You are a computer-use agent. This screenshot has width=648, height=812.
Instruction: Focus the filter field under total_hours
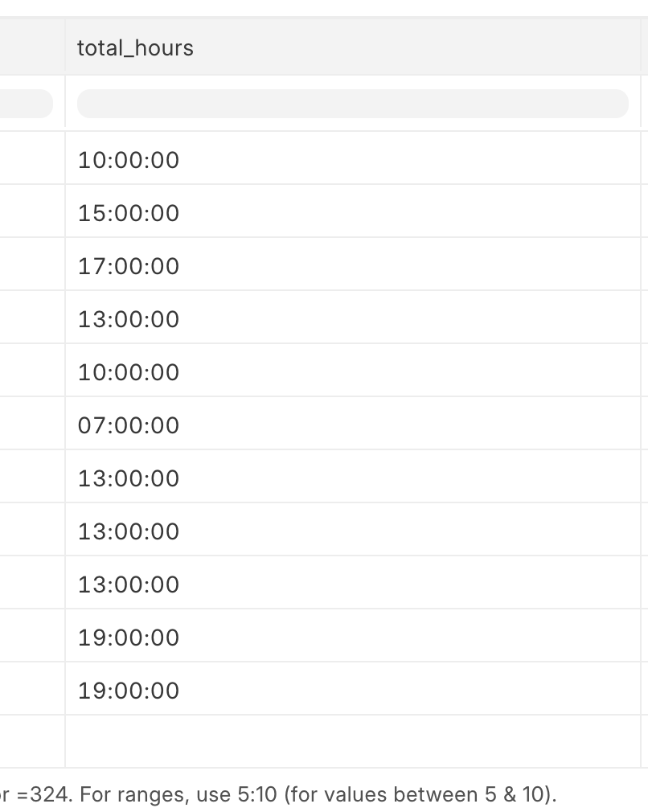coord(353,104)
